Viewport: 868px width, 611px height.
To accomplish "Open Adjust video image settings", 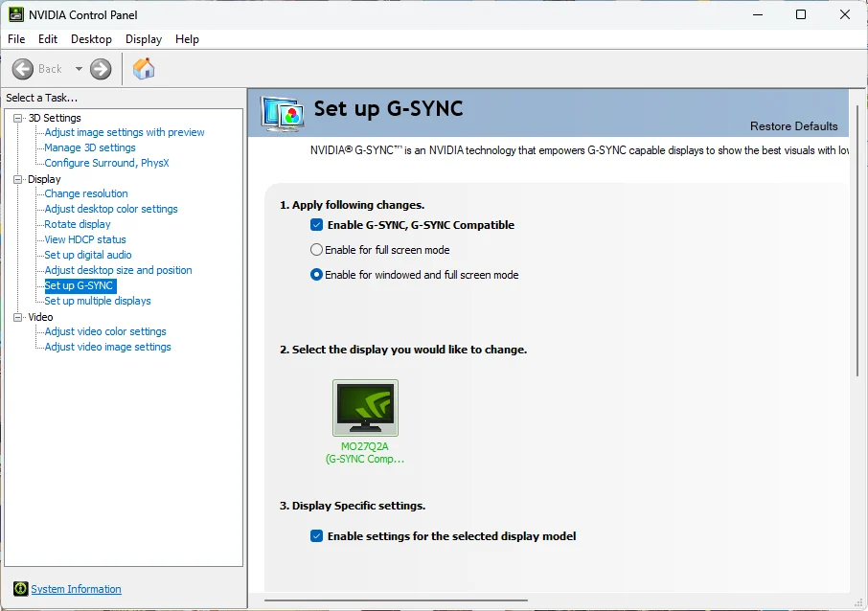I will 107,347.
